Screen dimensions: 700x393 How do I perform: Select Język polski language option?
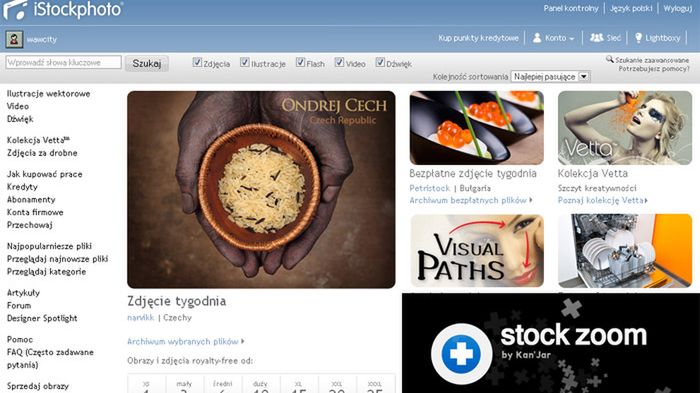point(631,8)
